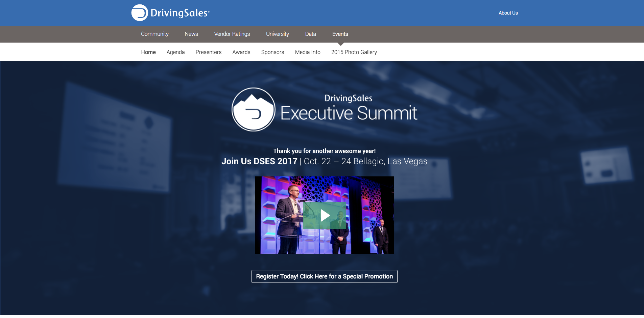View the Agenda tab
The width and height of the screenshot is (644, 318).
(x=175, y=52)
